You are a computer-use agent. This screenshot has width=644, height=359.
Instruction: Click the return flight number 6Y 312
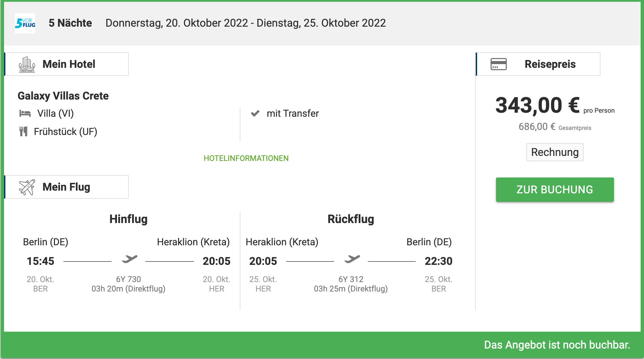click(351, 279)
